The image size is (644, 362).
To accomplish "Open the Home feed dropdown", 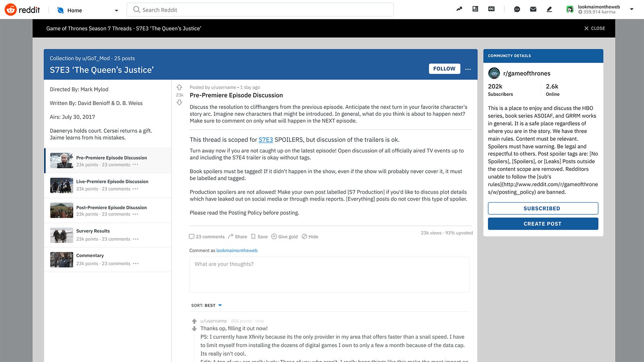I will (x=88, y=10).
